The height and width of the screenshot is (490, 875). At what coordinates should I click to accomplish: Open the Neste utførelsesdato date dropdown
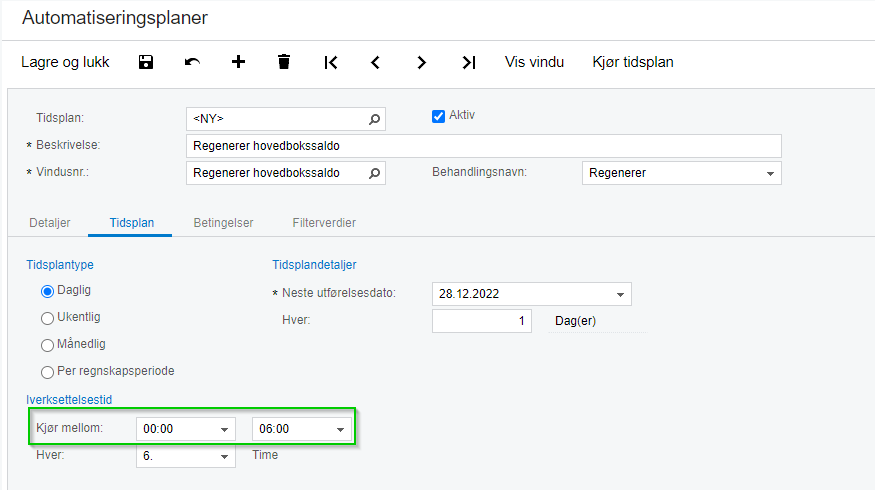(x=620, y=295)
